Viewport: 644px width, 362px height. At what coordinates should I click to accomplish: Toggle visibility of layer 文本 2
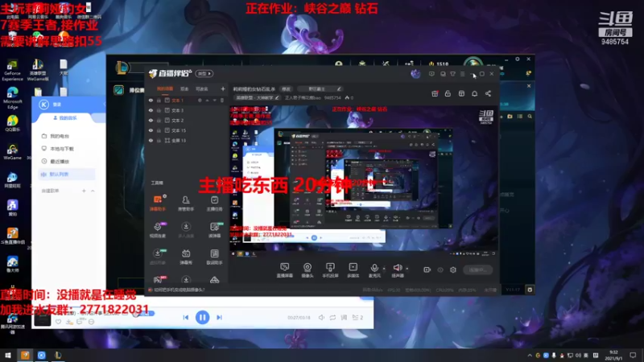(151, 120)
